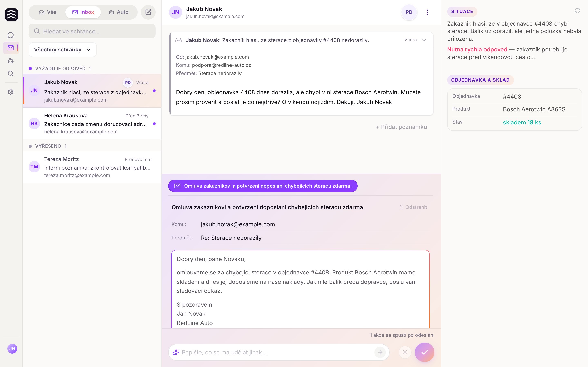Open the three-dot conversation menu
This screenshot has width=588, height=367.
coord(427,12)
